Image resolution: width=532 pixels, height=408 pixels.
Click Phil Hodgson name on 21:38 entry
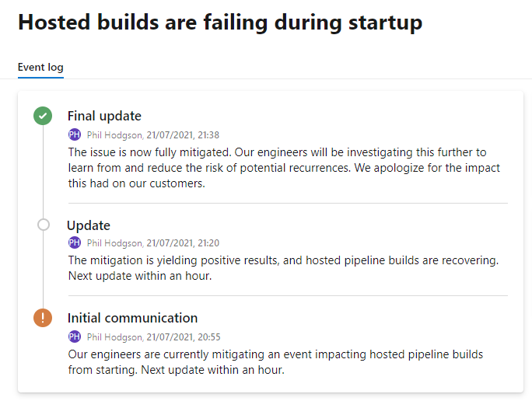[115, 135]
